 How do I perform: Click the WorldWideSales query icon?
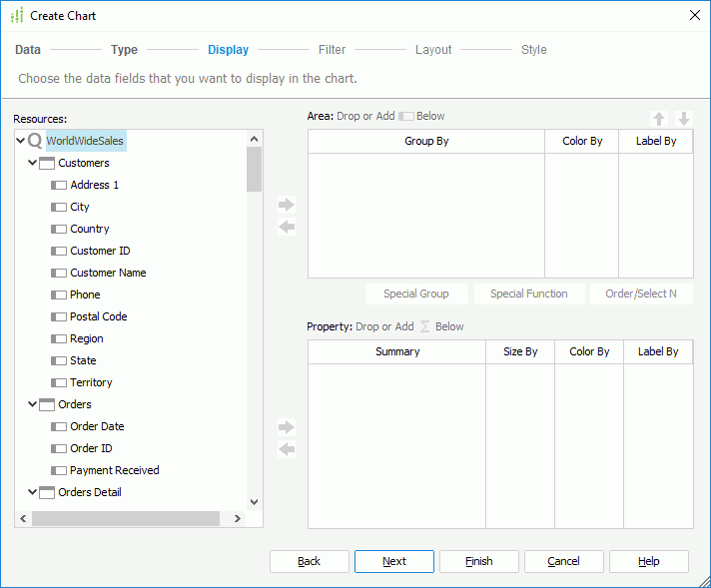click(x=35, y=141)
